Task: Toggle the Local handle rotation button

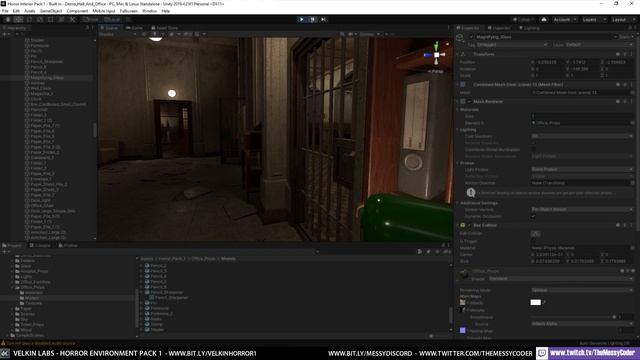Action: pyautogui.click(x=111, y=20)
